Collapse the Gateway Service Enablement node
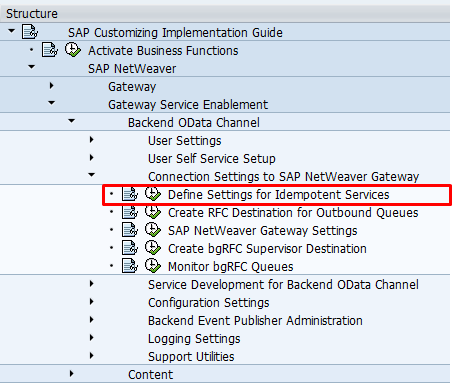This screenshot has height=383, width=456. tap(51, 103)
